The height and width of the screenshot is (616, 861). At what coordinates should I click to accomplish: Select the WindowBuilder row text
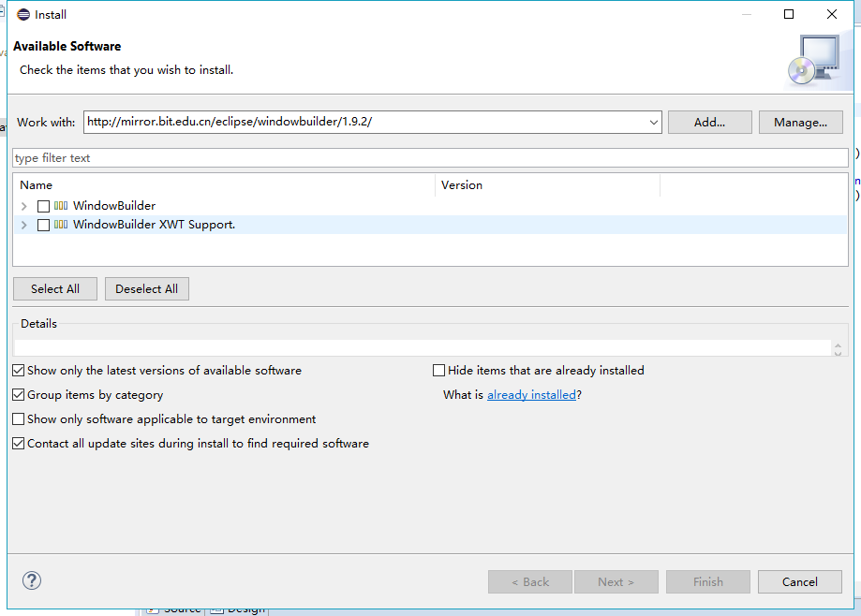click(x=114, y=206)
